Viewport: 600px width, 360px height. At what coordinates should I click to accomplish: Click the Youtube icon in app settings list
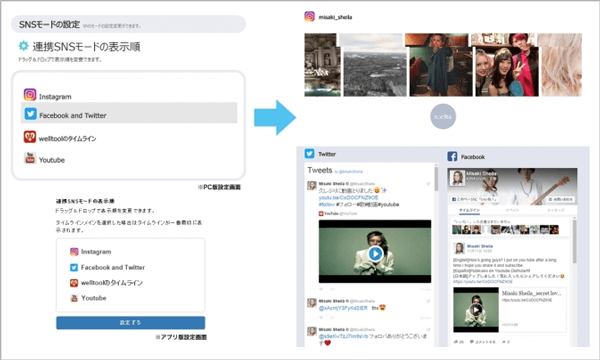(x=74, y=298)
